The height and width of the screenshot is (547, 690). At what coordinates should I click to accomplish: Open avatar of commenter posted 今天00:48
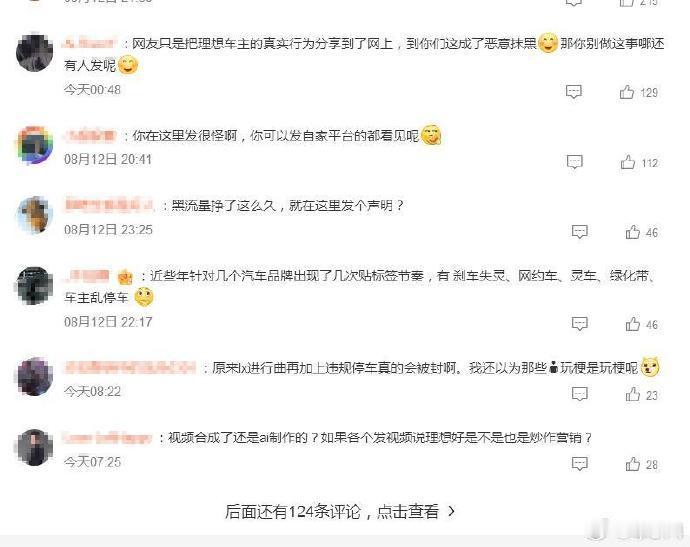[34, 53]
